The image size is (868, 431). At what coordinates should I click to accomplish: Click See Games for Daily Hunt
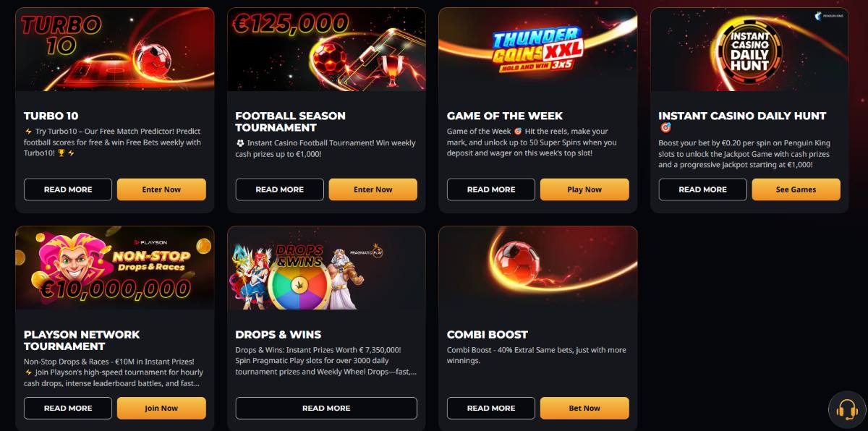point(796,189)
